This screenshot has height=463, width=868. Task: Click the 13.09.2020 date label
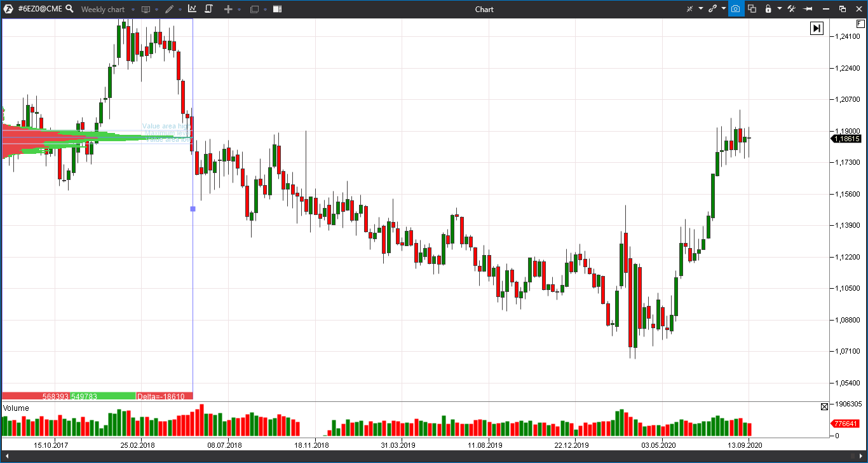745,445
